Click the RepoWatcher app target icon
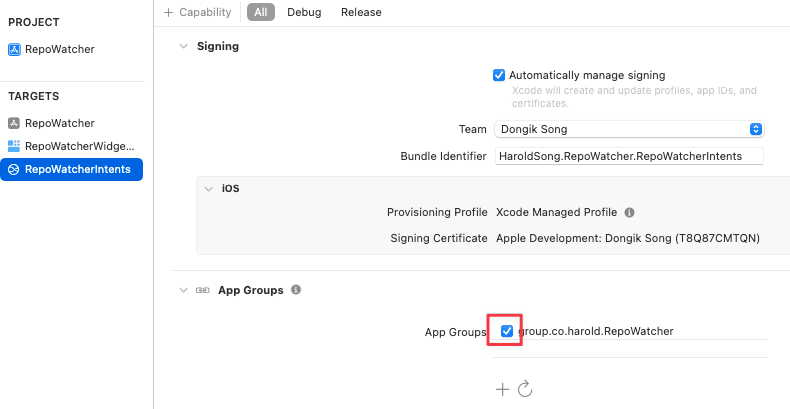Viewport: 790px width, 409px height. pyautogui.click(x=14, y=123)
